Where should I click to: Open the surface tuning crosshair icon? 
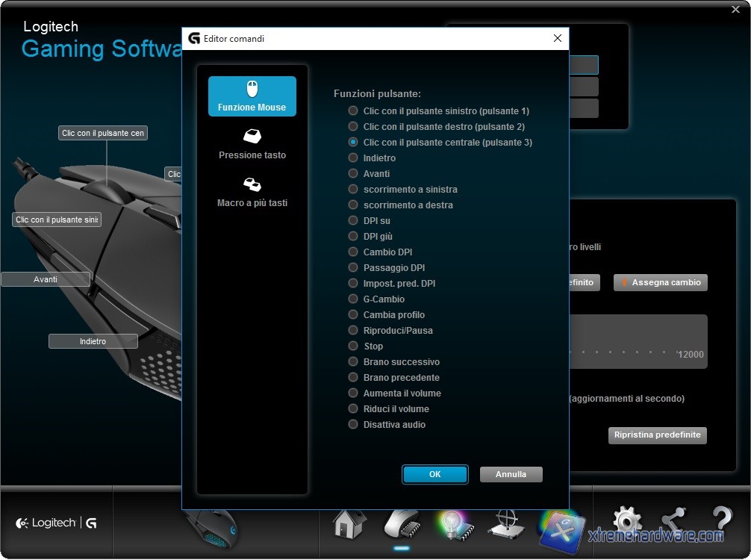pos(505,523)
